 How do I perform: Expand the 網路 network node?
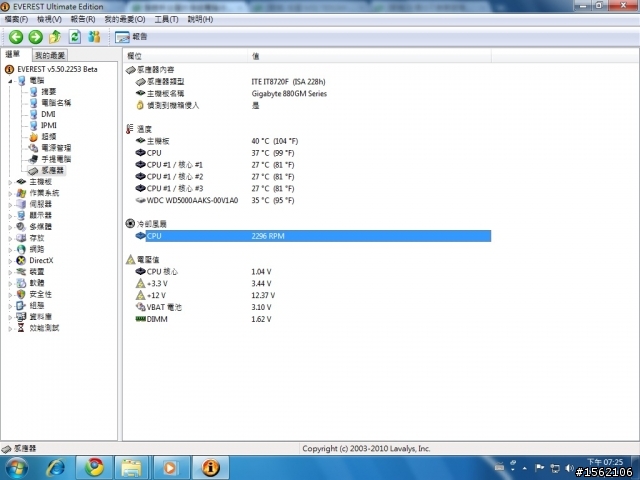[10, 249]
